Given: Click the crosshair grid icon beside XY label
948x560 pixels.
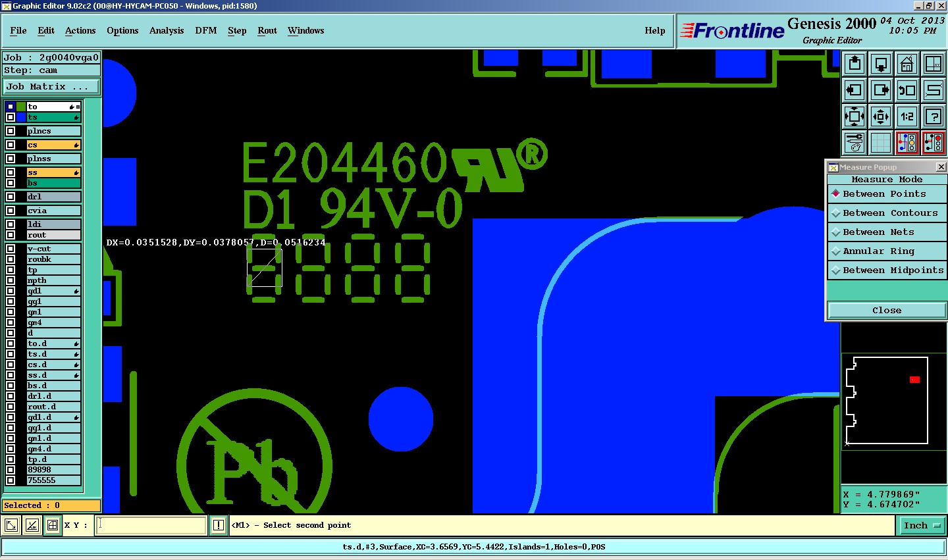Looking at the screenshot, I should click(52, 525).
